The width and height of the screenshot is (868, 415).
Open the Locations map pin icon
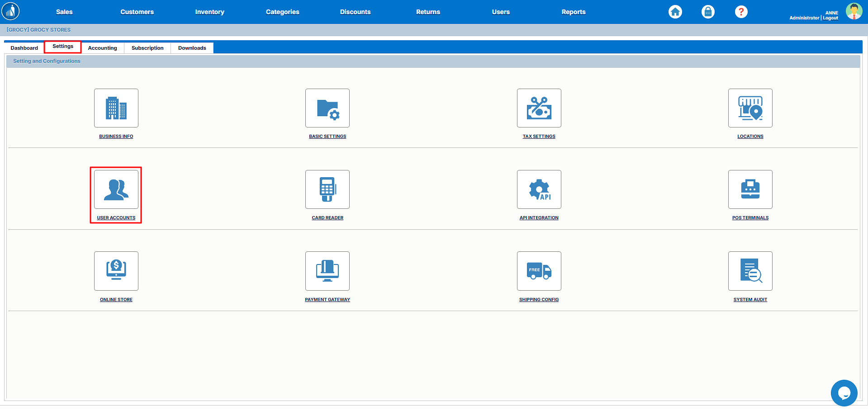[x=750, y=108]
